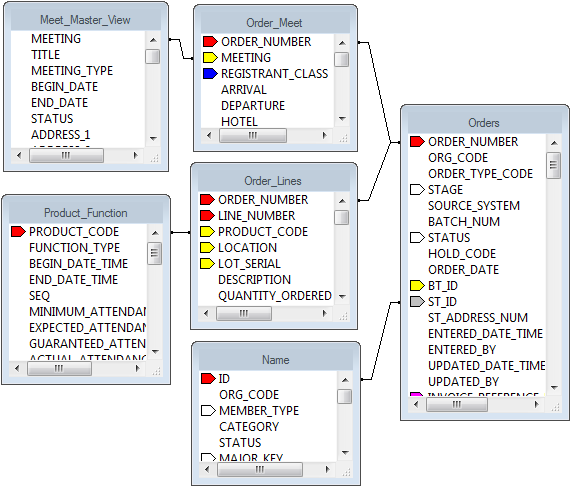Click the yellow tag icon next to LOT_SERIAL

207,264
